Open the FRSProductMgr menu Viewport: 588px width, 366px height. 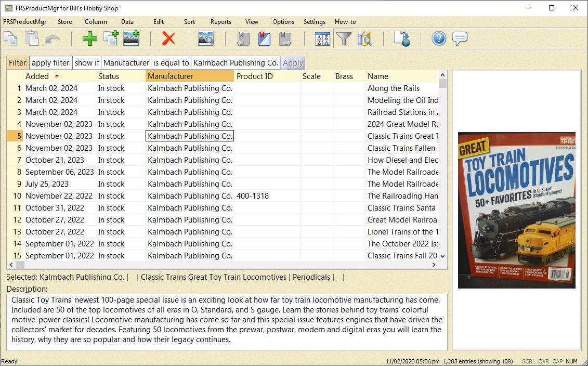pyautogui.click(x=25, y=22)
